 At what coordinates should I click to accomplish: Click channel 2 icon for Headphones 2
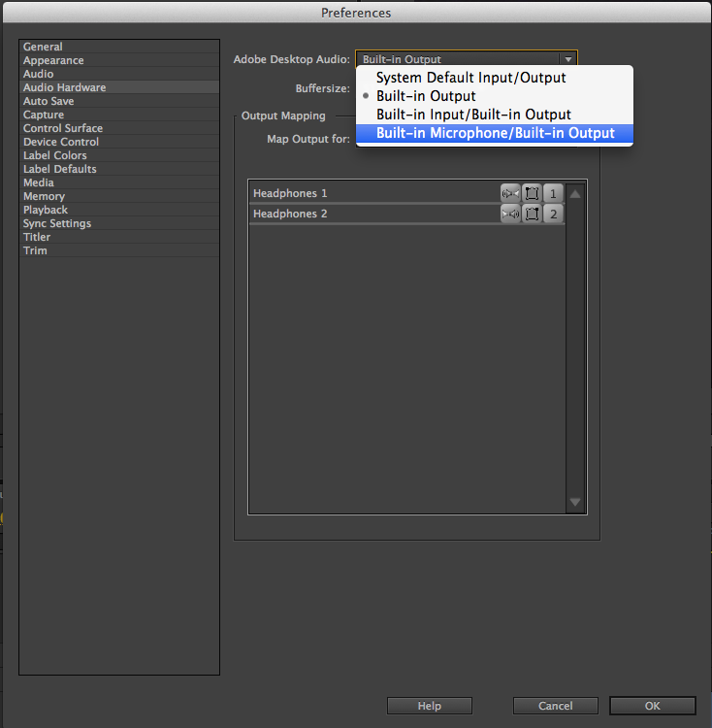pyautogui.click(x=553, y=214)
